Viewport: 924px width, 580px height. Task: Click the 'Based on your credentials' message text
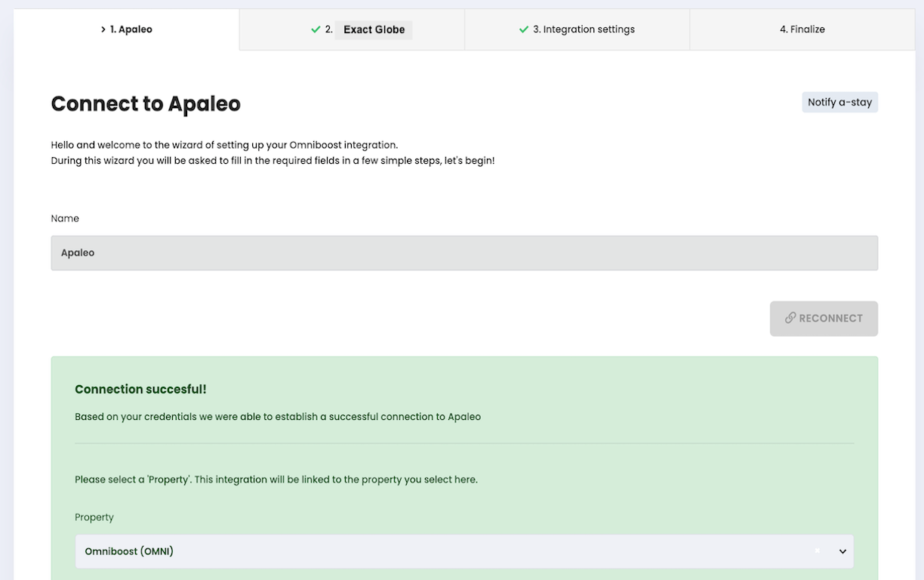coord(278,416)
